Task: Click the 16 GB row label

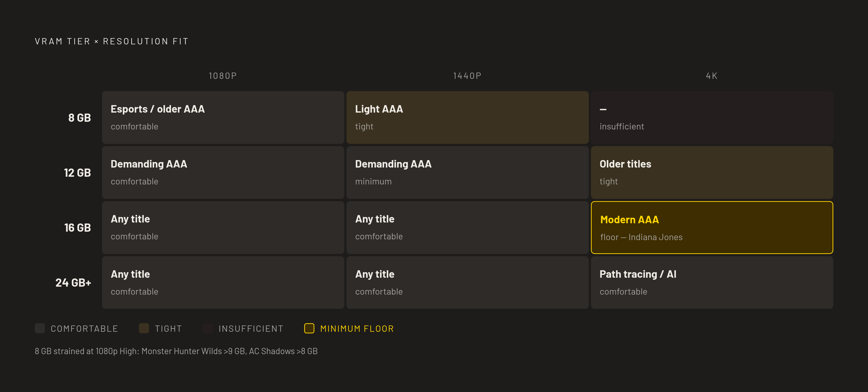Action: click(x=77, y=228)
